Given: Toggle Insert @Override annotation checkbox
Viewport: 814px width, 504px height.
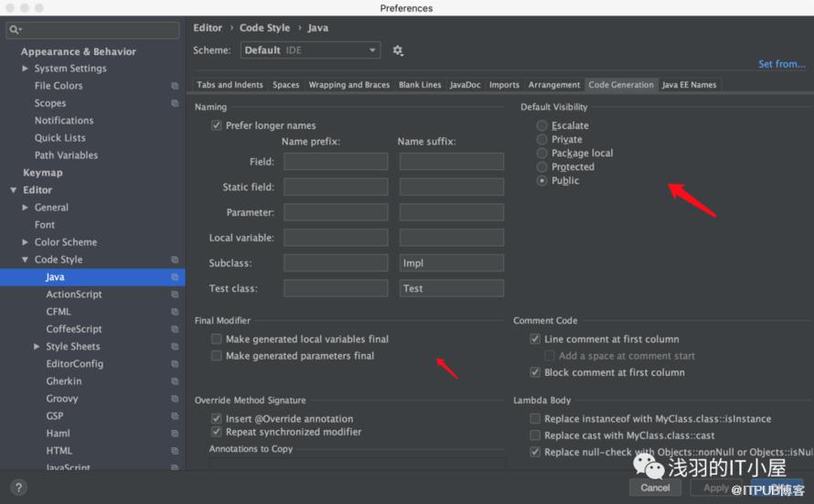Looking at the screenshot, I should point(217,418).
